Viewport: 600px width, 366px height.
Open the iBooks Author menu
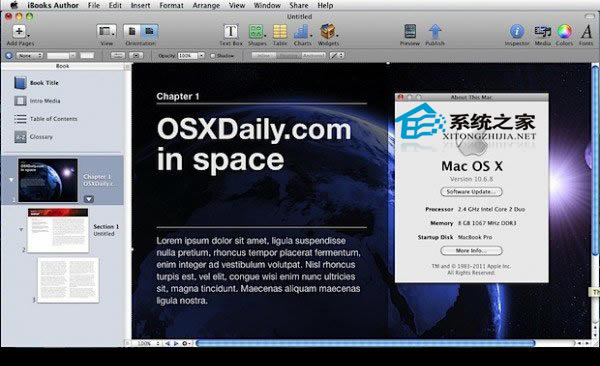point(53,5)
